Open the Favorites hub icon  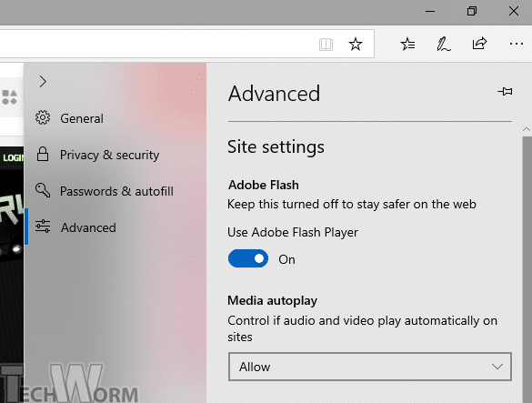(x=407, y=45)
